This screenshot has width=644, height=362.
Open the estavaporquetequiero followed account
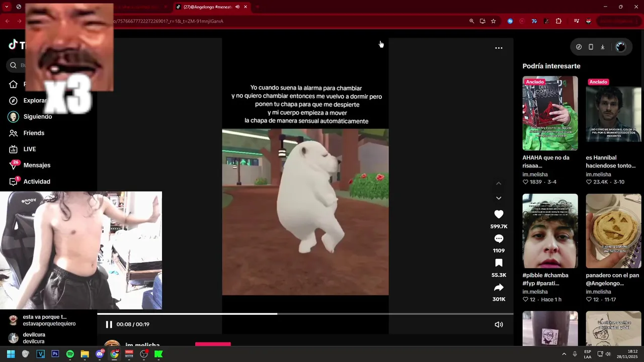pos(43,320)
